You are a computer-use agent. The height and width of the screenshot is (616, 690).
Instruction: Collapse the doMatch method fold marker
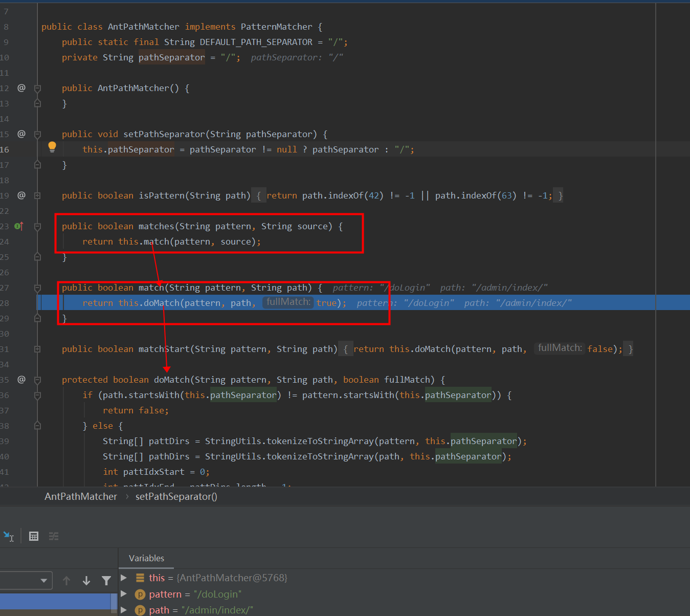[37, 380]
